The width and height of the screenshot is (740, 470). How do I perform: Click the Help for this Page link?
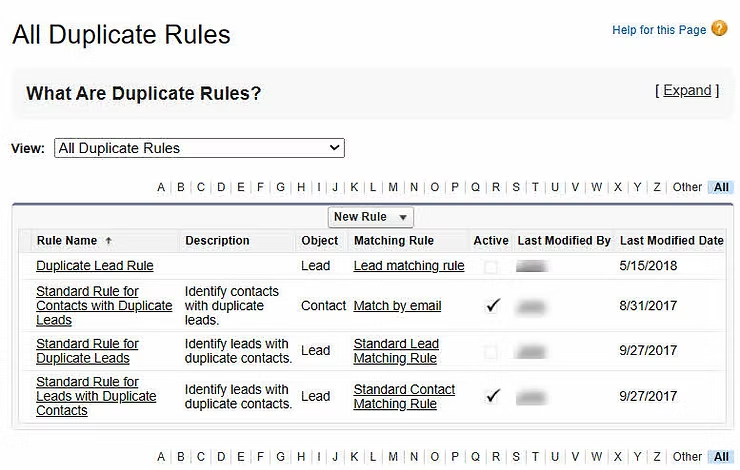click(x=659, y=30)
